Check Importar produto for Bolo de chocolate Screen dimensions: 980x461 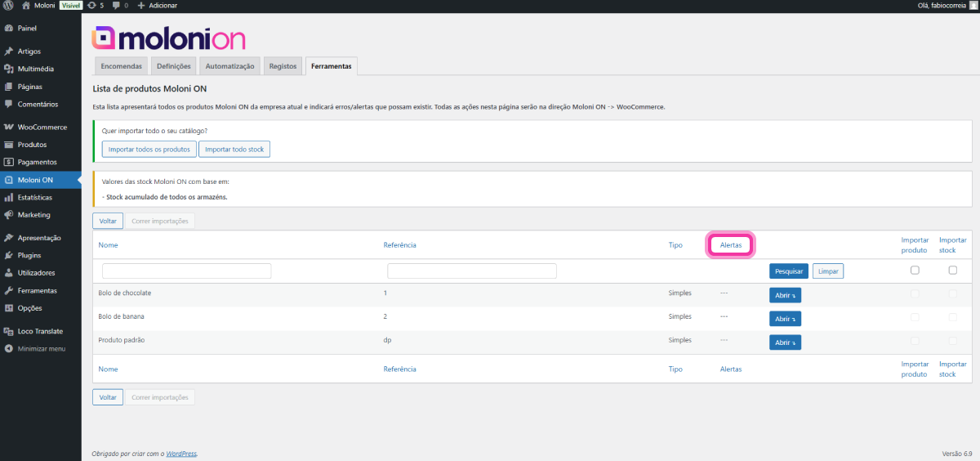(915, 293)
